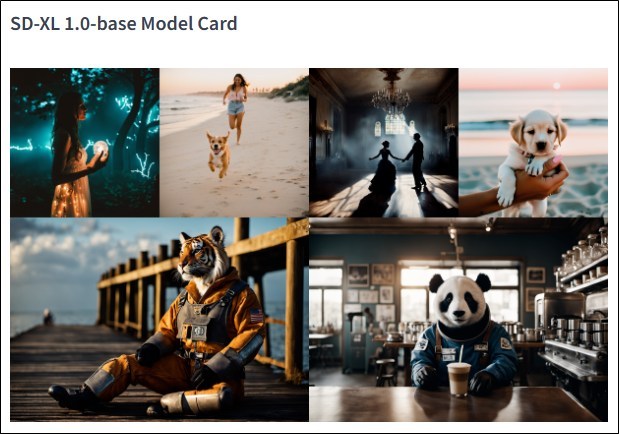Click the chandelier in the ballroom
The width and height of the screenshot is (619, 434).
(391, 94)
